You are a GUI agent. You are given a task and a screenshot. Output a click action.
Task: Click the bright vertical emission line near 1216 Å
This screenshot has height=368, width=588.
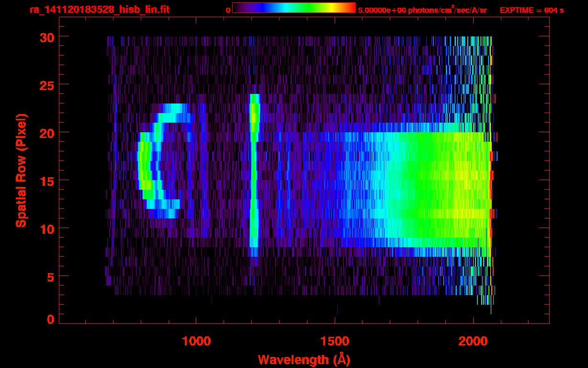254,175
